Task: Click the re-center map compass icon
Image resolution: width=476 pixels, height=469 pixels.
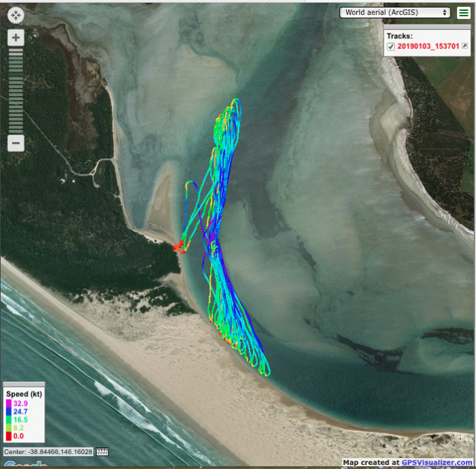Action: pyautogui.click(x=16, y=15)
